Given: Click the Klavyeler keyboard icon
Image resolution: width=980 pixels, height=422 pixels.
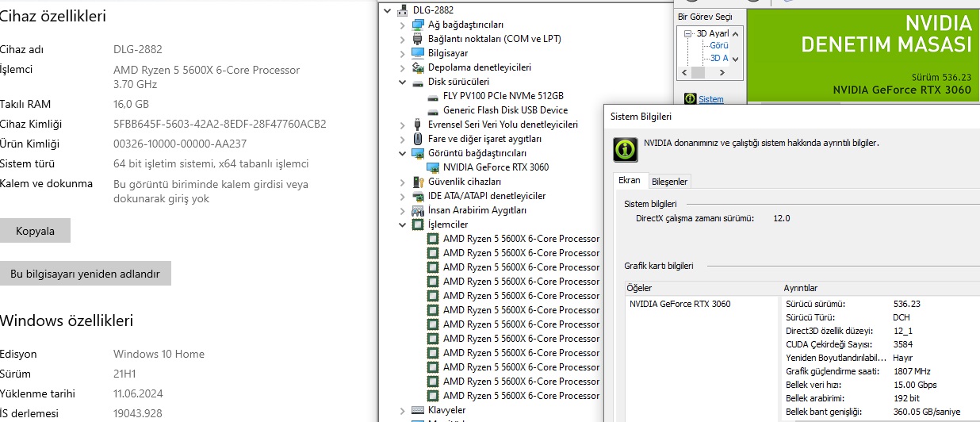Looking at the screenshot, I should click(418, 410).
